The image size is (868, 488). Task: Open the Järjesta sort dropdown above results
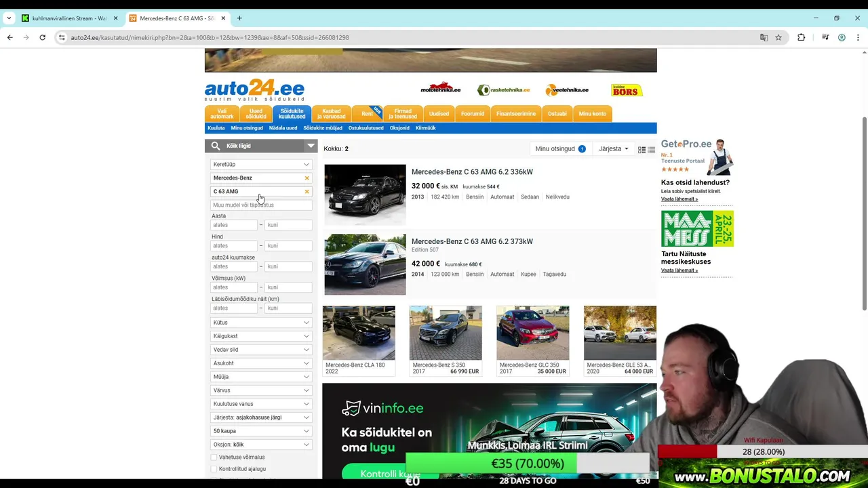614,149
